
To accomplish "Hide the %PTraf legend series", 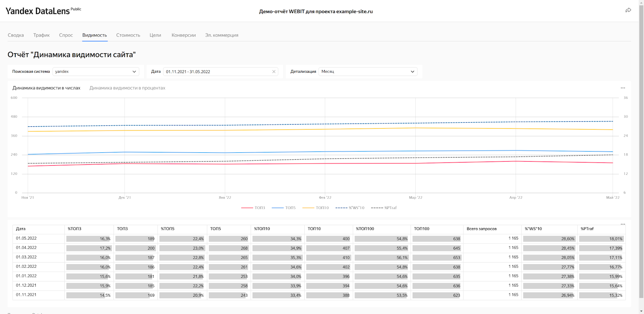I will [384, 208].
